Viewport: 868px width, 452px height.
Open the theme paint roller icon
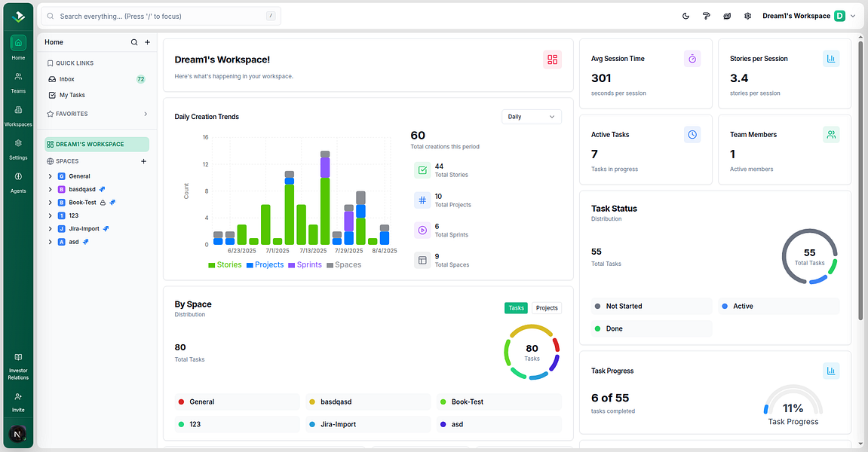[x=707, y=16]
